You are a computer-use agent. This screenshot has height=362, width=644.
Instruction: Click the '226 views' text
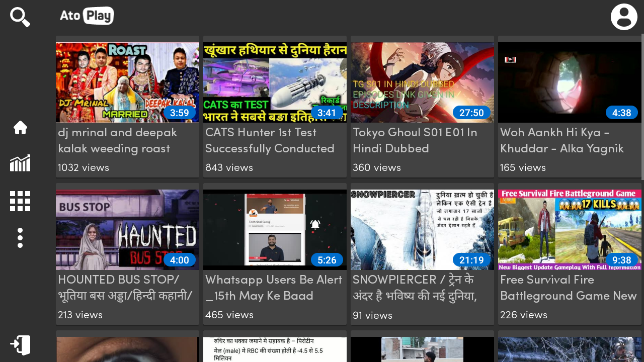click(x=524, y=315)
